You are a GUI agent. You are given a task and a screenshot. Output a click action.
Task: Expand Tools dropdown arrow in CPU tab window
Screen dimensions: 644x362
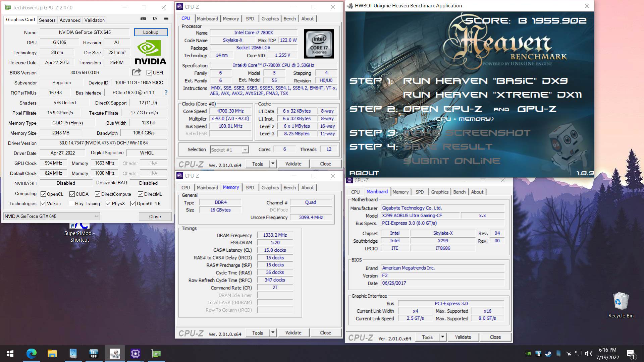coord(273,164)
